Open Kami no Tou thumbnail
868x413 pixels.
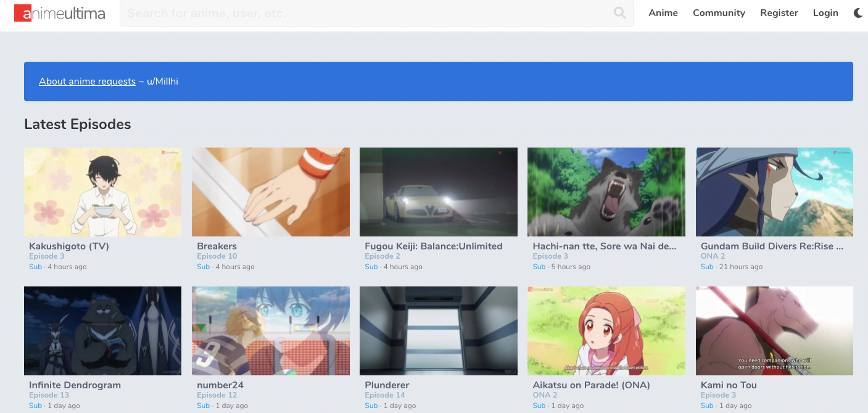point(774,331)
